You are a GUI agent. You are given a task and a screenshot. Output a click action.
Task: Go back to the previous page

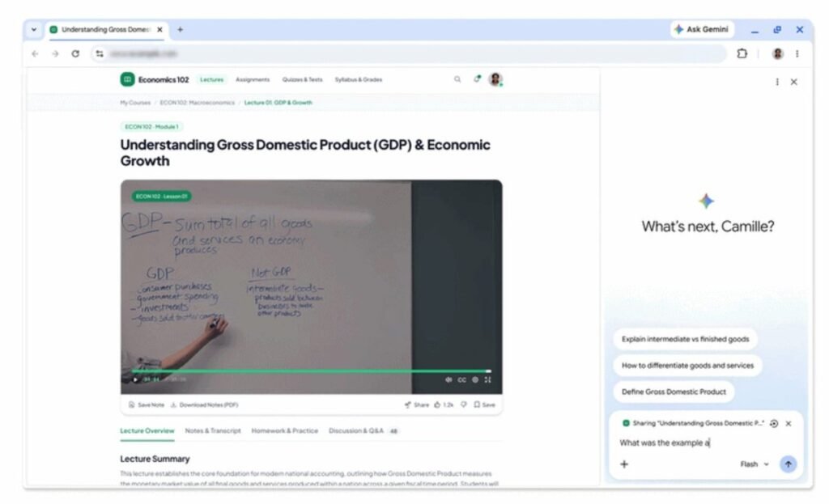coord(35,54)
